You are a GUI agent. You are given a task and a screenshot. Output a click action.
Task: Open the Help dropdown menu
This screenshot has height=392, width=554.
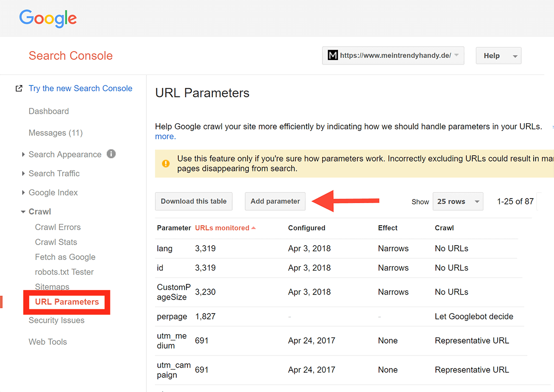(x=499, y=56)
